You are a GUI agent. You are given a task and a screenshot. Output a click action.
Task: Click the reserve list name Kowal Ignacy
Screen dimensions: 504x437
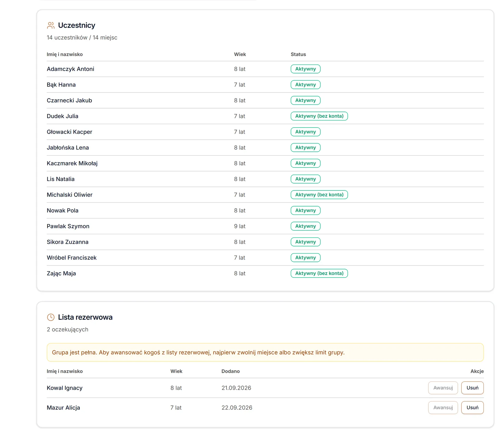[x=65, y=388]
